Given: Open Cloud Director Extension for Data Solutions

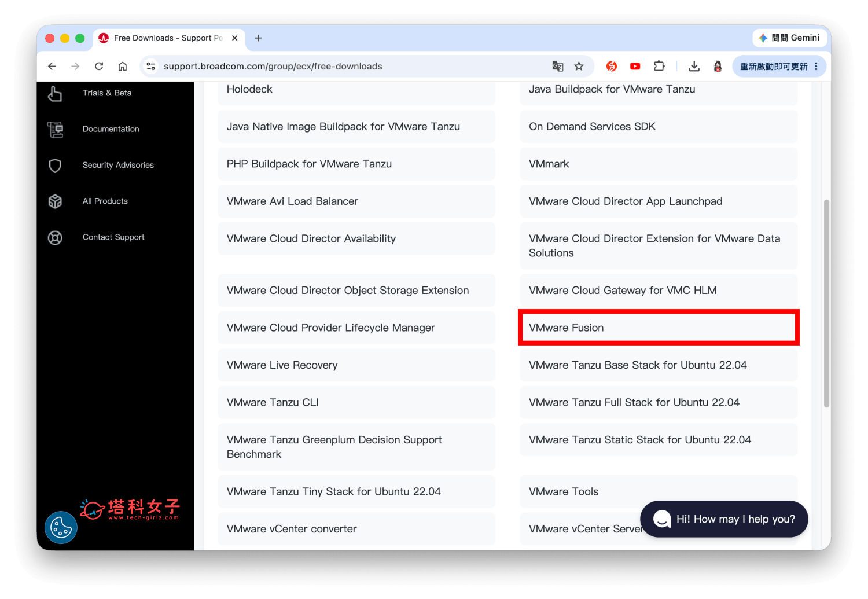Looking at the screenshot, I should (x=659, y=246).
